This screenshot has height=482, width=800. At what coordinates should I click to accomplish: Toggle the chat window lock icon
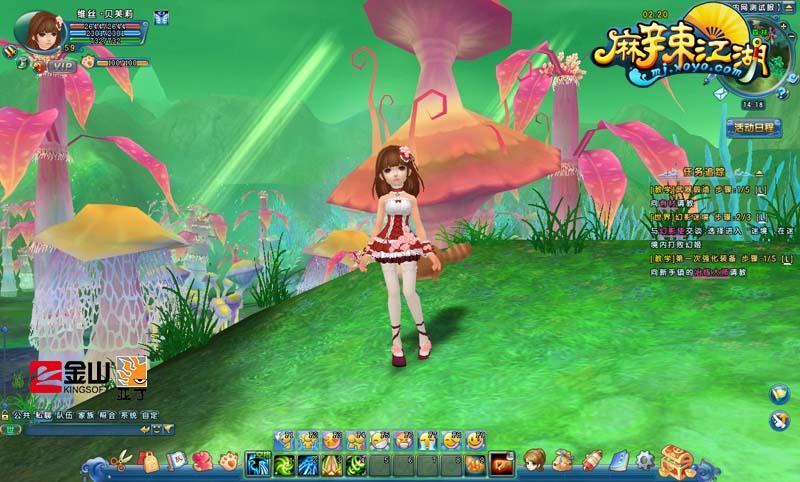[5, 415]
